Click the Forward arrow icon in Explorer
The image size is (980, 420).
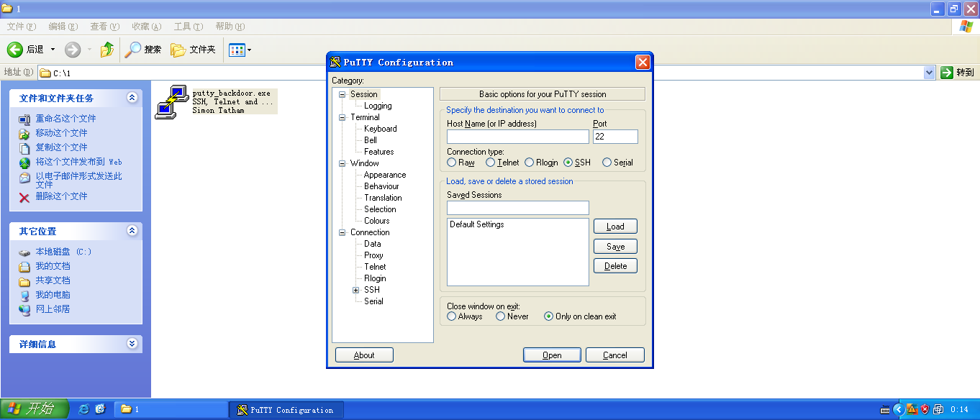pyautogui.click(x=73, y=50)
